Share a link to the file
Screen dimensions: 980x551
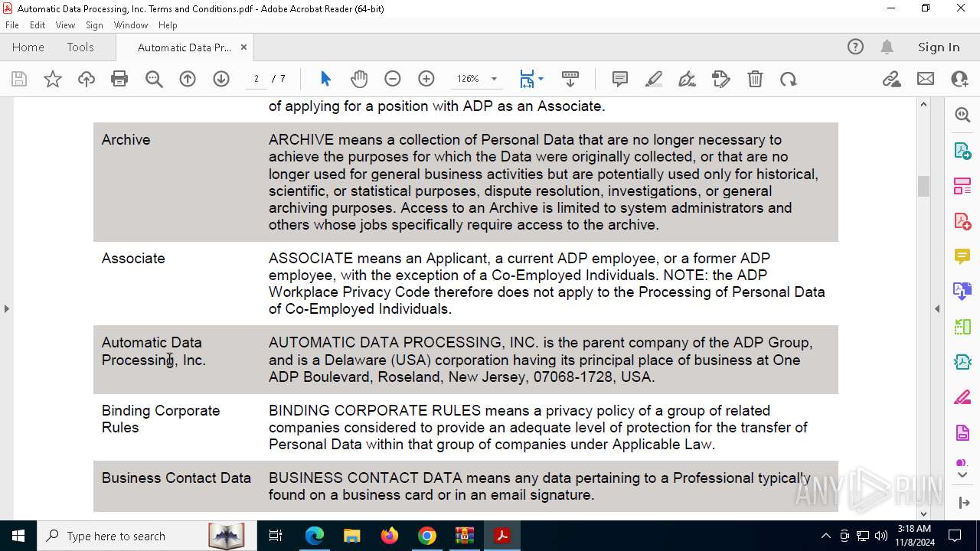pos(892,79)
